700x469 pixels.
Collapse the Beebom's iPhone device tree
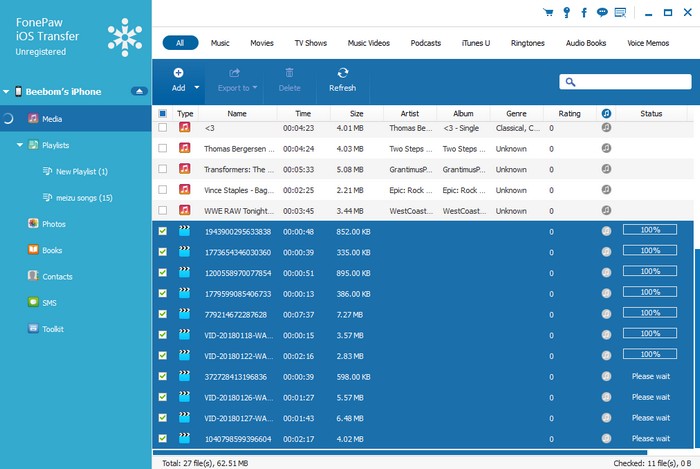point(6,92)
